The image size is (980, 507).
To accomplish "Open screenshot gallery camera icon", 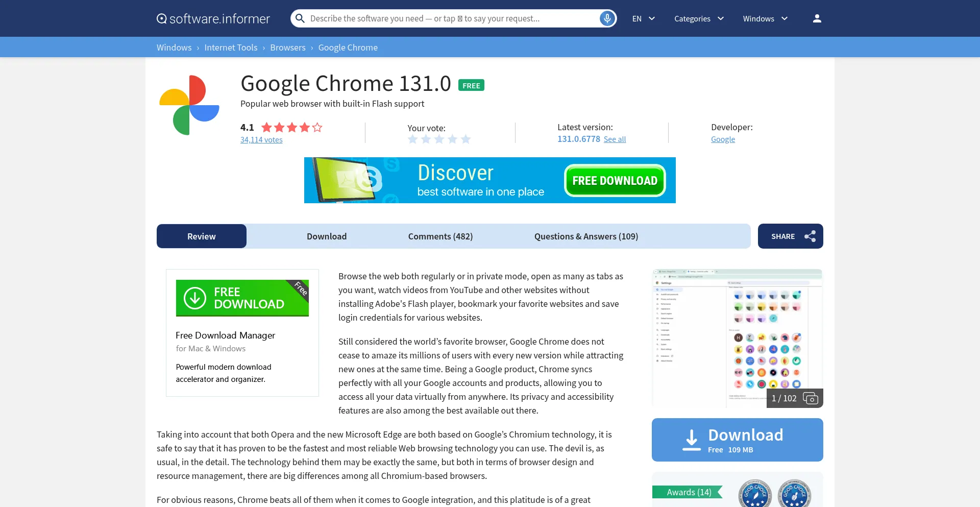I will (x=810, y=398).
